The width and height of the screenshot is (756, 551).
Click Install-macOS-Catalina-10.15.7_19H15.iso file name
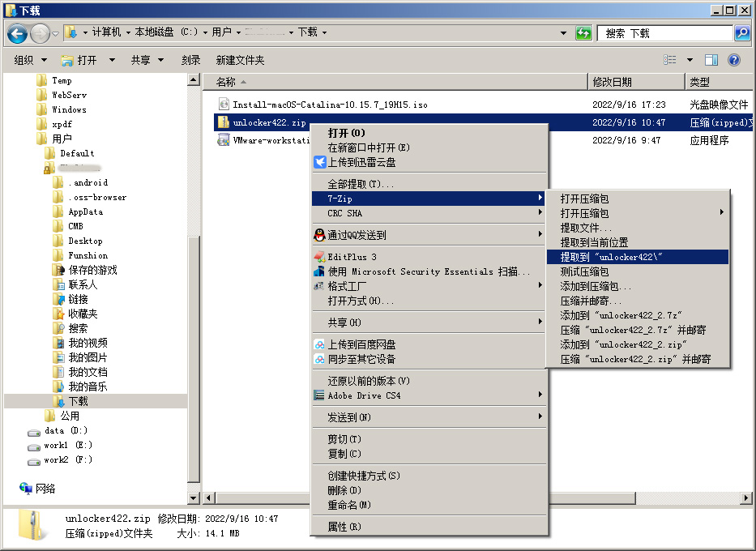330,105
